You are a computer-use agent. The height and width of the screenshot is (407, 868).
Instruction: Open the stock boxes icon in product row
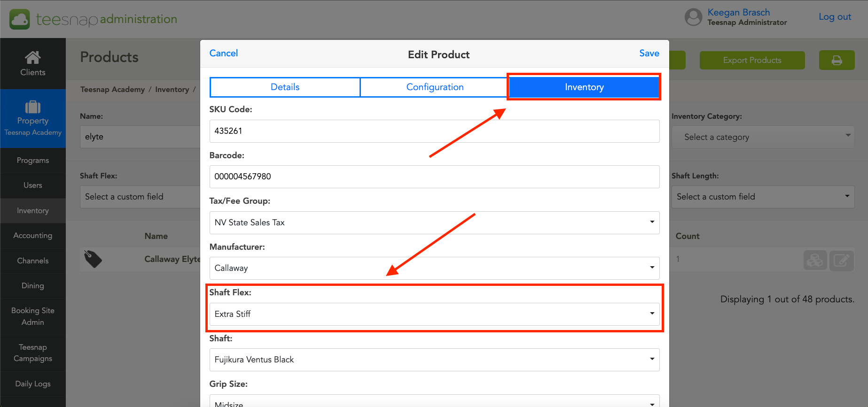[x=815, y=260]
